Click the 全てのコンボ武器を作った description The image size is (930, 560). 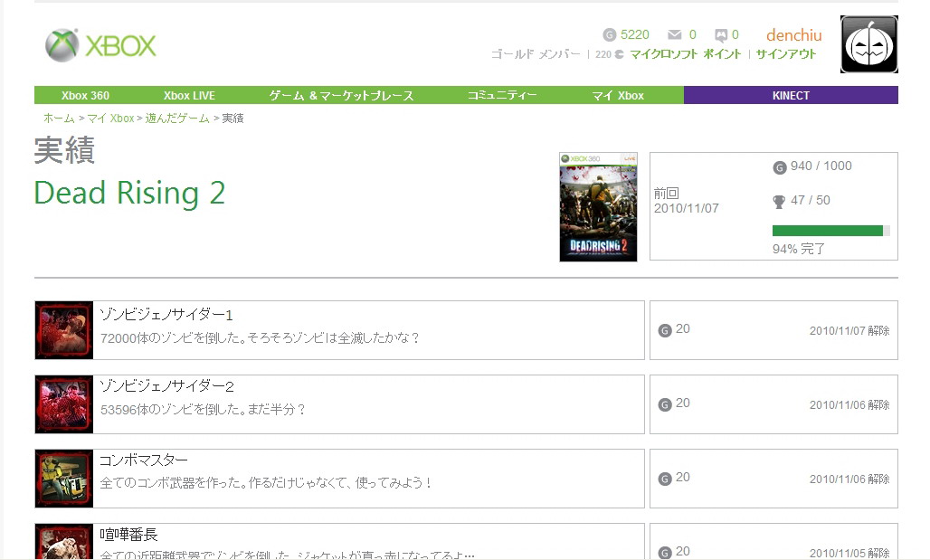click(x=265, y=483)
